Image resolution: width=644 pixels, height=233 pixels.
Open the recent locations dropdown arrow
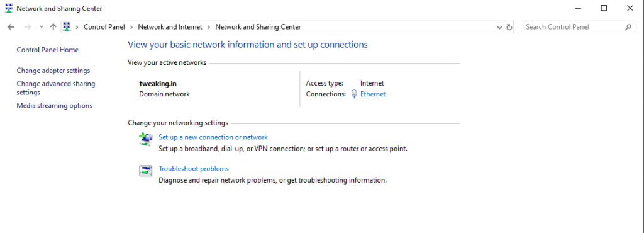41,27
